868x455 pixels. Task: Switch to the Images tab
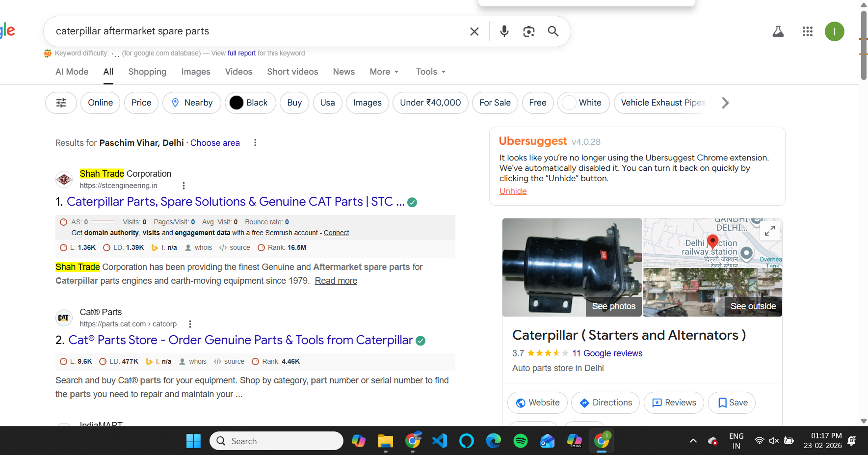(195, 72)
